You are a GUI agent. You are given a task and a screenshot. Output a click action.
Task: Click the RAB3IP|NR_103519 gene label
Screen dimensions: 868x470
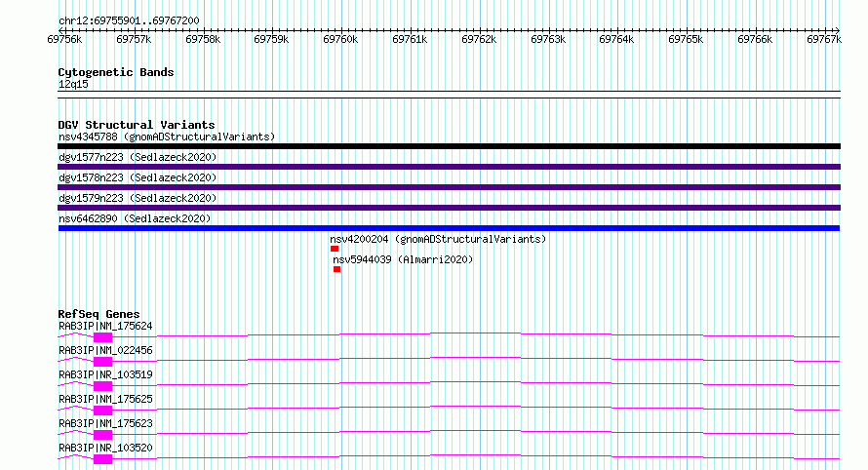pyautogui.click(x=105, y=374)
